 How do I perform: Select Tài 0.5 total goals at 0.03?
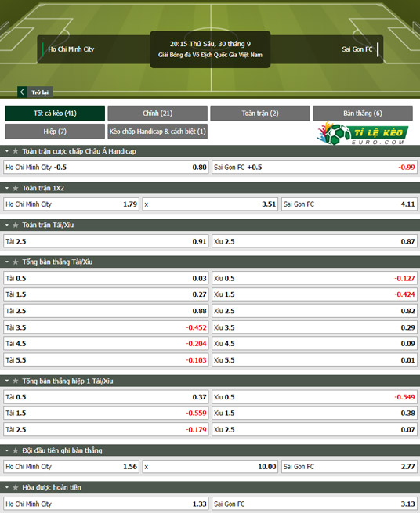point(106,278)
